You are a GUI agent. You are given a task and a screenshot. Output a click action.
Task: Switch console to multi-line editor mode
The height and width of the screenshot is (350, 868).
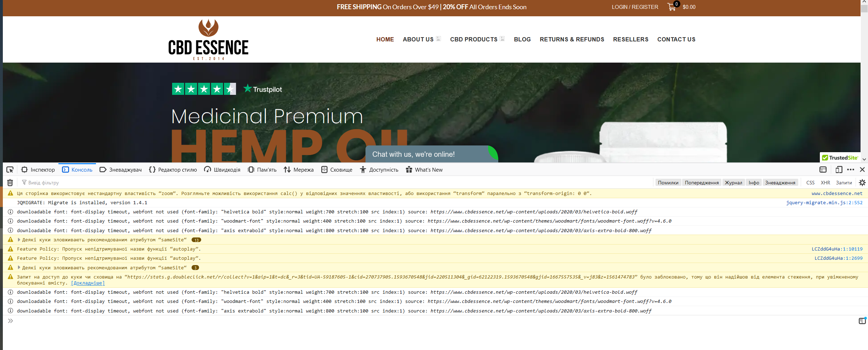click(x=862, y=321)
